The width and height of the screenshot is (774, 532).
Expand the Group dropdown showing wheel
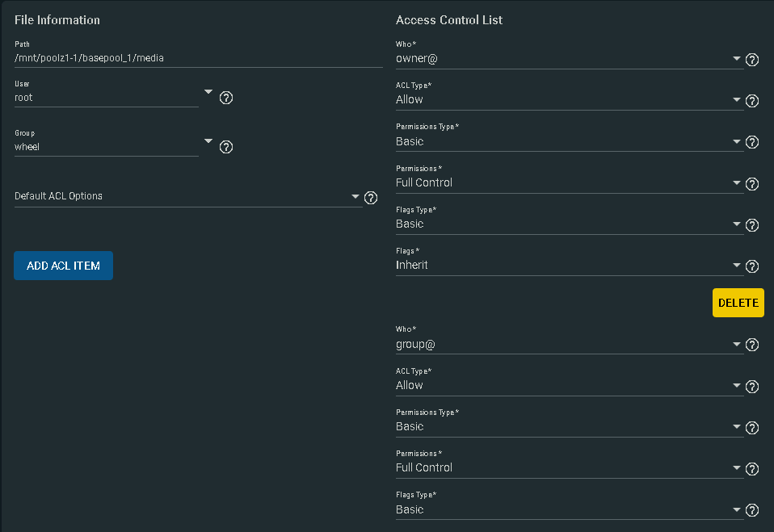pos(114,147)
